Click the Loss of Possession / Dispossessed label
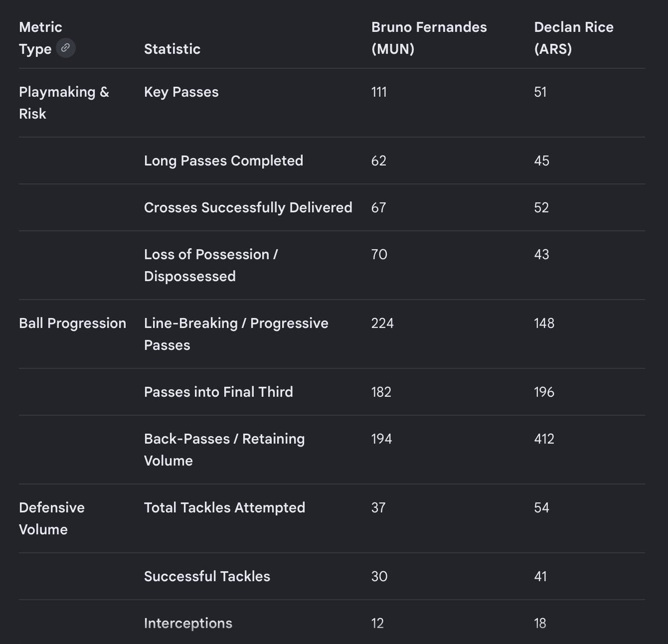The width and height of the screenshot is (668, 644). click(x=210, y=265)
